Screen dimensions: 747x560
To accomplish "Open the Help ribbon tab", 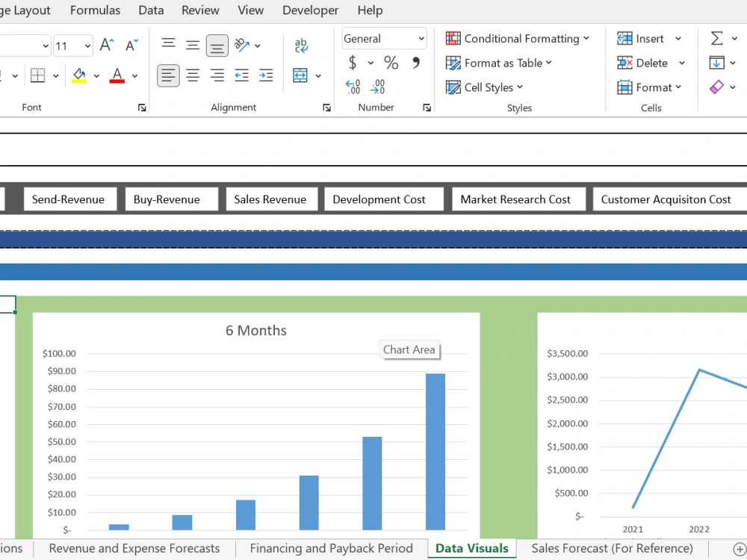I will coord(371,10).
